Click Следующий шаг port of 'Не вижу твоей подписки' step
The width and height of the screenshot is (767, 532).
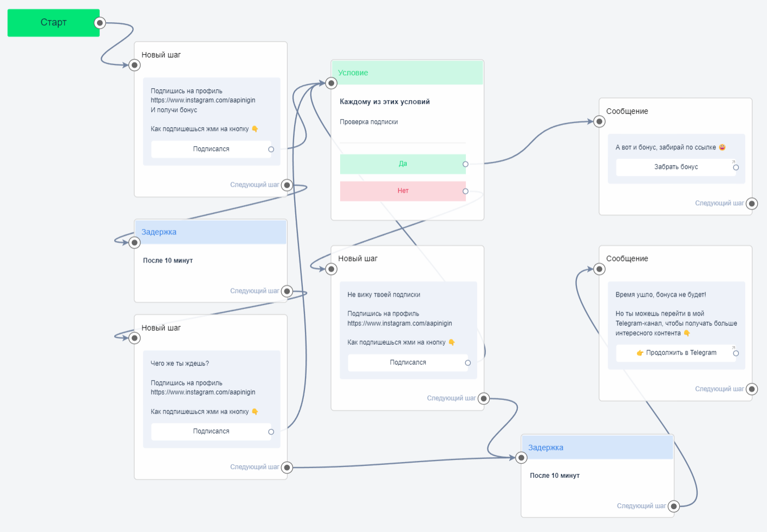[x=484, y=399]
